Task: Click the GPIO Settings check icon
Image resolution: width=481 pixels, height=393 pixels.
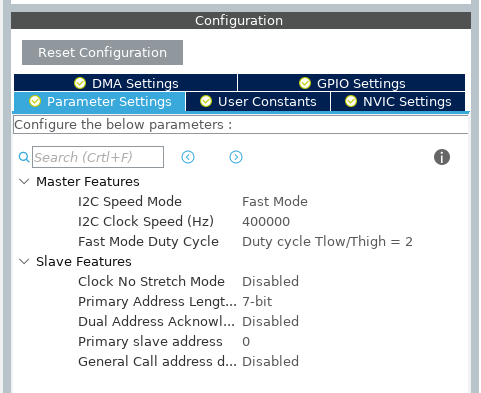Action: [305, 83]
